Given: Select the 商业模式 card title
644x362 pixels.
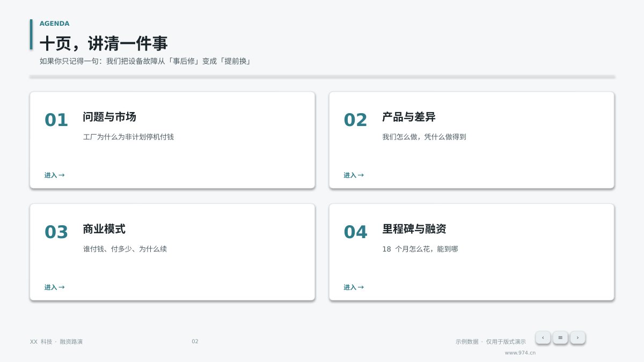Looking at the screenshot, I should tap(104, 229).
